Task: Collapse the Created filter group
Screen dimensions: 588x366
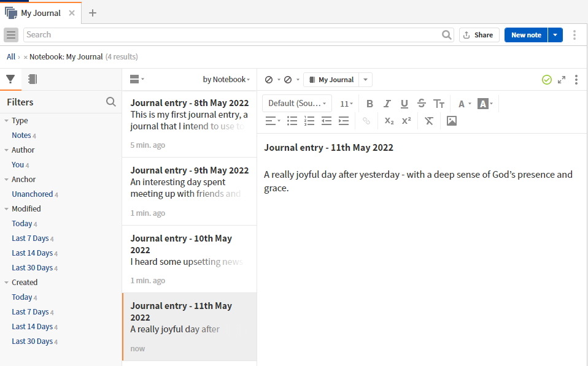Action: 6,283
